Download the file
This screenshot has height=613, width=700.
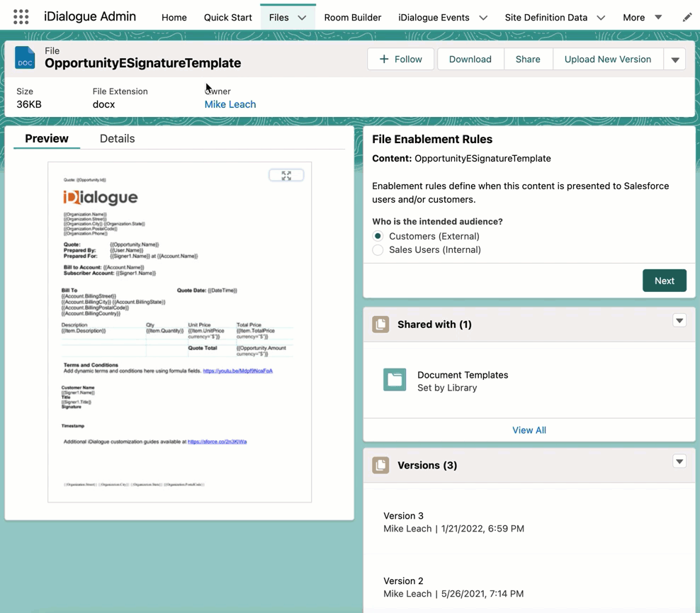click(x=470, y=60)
